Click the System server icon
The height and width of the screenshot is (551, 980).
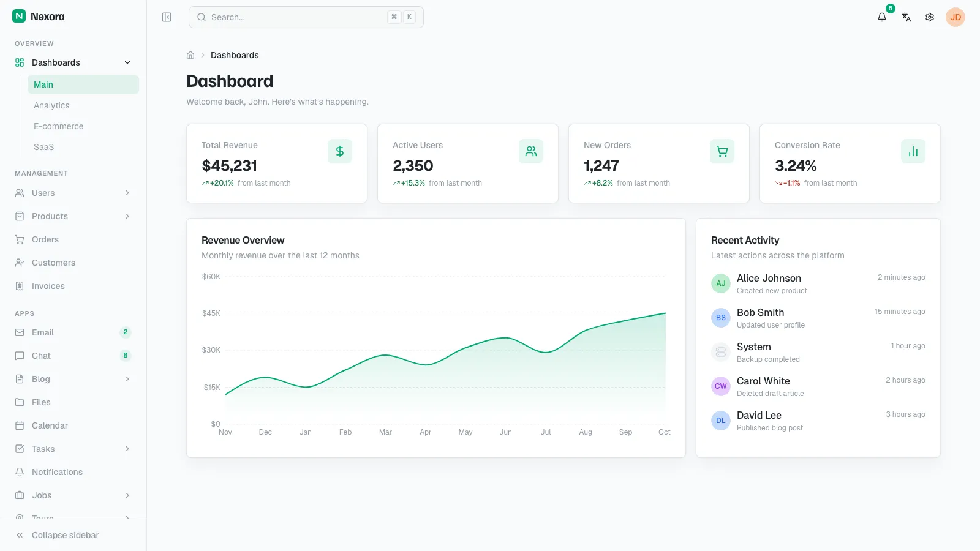pyautogui.click(x=721, y=352)
